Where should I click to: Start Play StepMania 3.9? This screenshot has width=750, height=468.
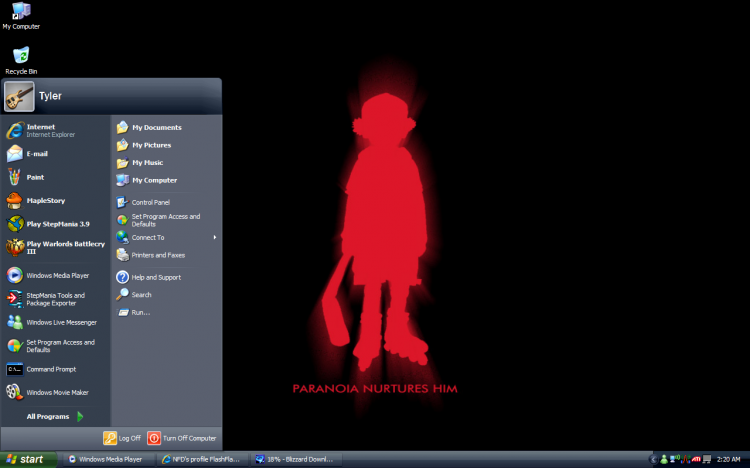coord(58,224)
